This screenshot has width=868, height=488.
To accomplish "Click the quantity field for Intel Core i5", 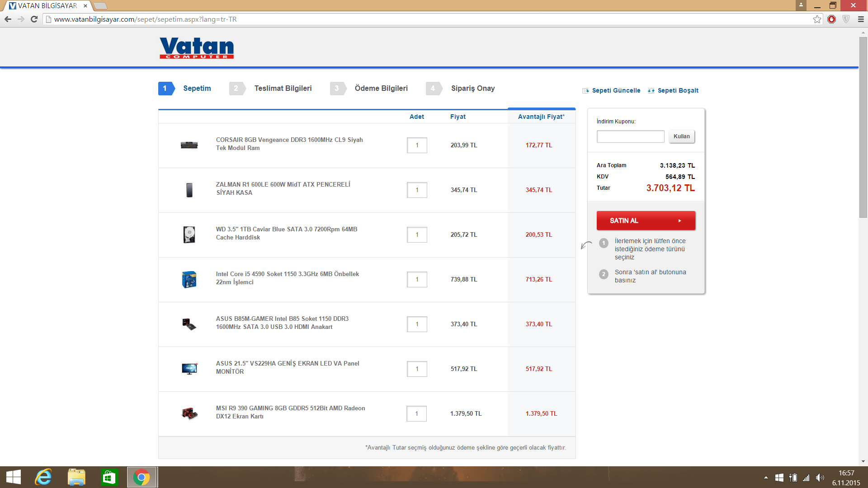I will [417, 280].
